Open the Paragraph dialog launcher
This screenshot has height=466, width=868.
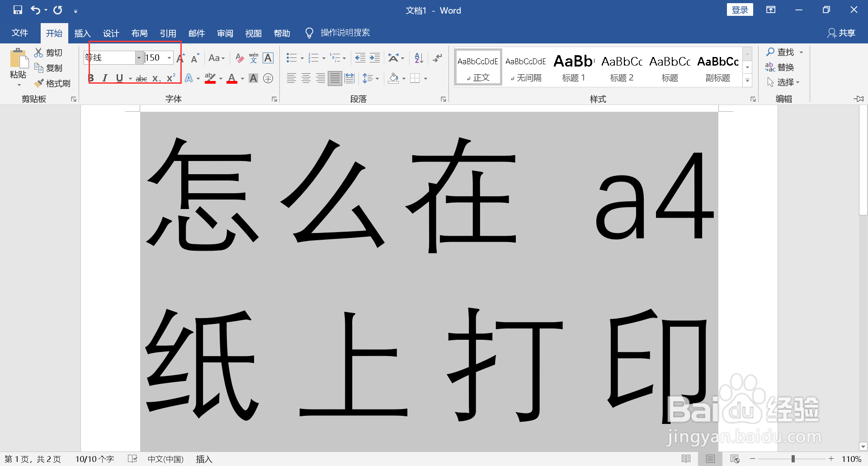coord(443,99)
